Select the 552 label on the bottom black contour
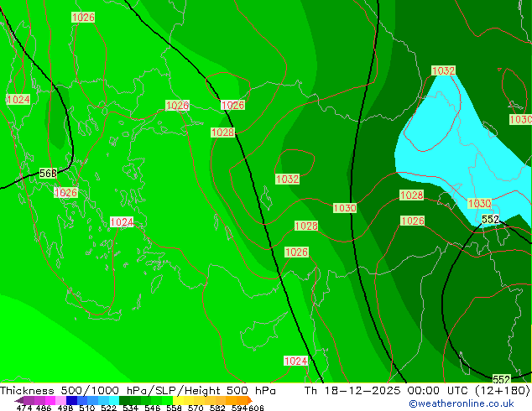The width and height of the screenshot is (532, 411). pos(501,379)
